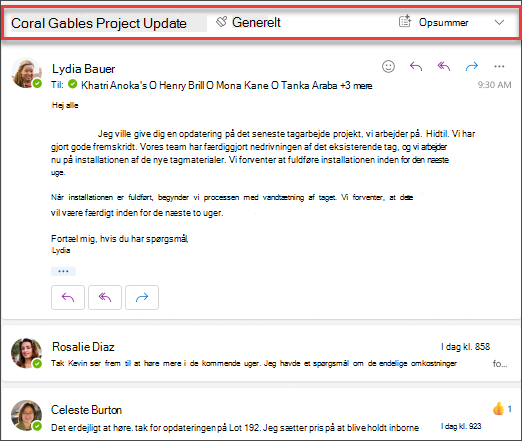Click the Hej alle greeting text

click(x=65, y=105)
